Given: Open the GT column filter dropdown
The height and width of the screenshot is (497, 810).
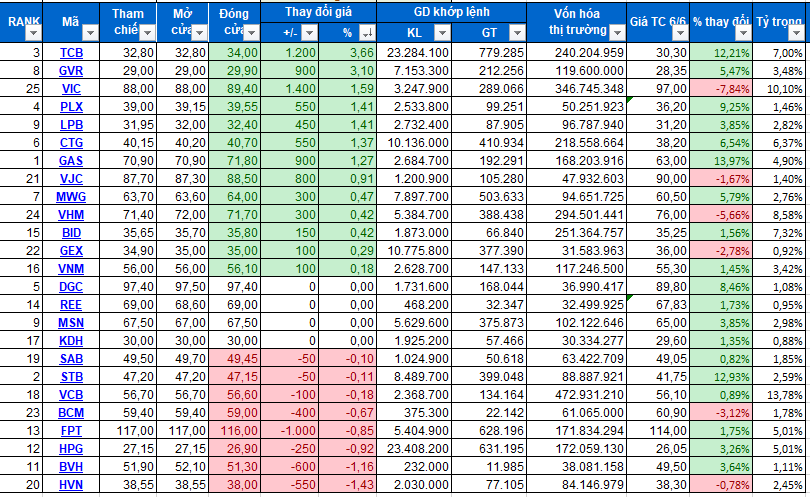Looking at the screenshot, I should (x=517, y=34).
